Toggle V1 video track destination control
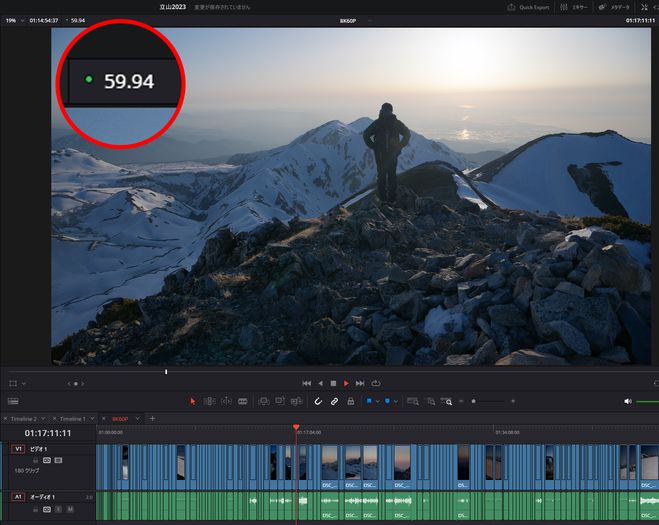 coord(18,449)
